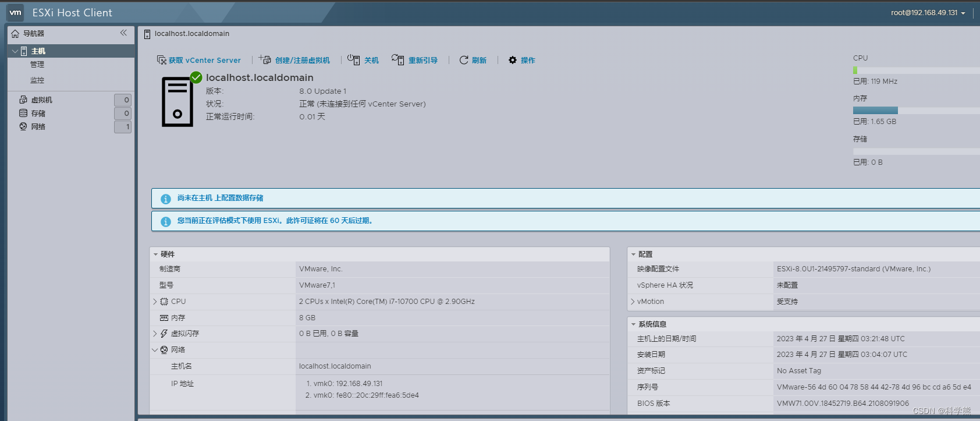Select 监控 under host in navigator
Screen dimensions: 980x421
click(x=37, y=80)
